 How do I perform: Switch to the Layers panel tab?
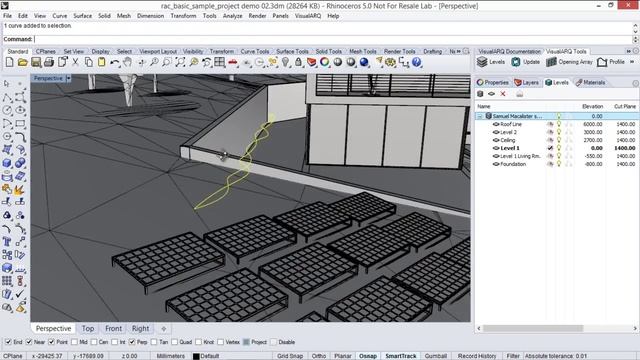click(x=527, y=82)
